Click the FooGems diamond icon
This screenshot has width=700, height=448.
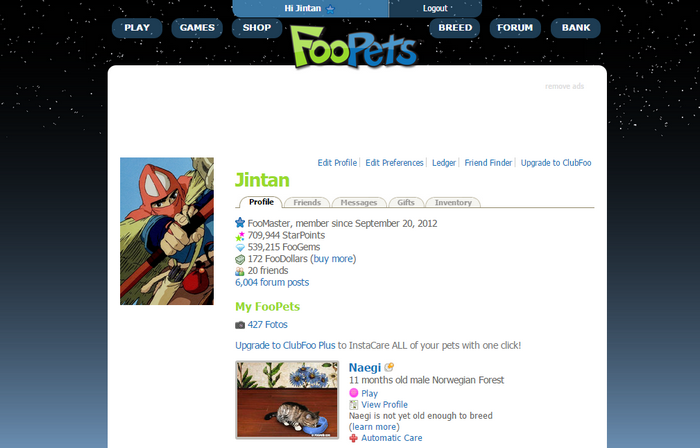(x=240, y=247)
